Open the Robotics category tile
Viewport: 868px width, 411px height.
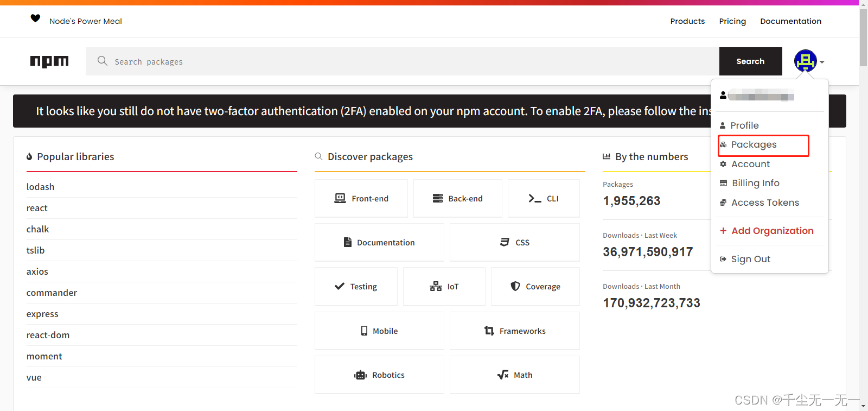pyautogui.click(x=379, y=375)
